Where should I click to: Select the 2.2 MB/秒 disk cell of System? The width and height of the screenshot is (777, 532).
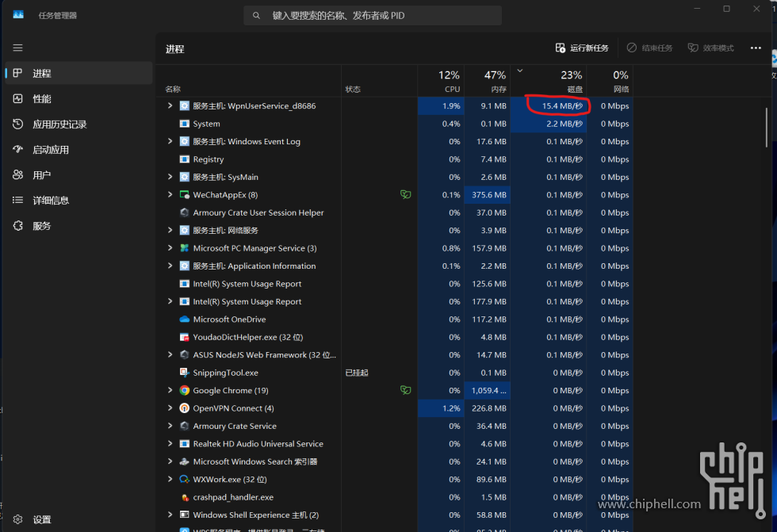coord(549,124)
